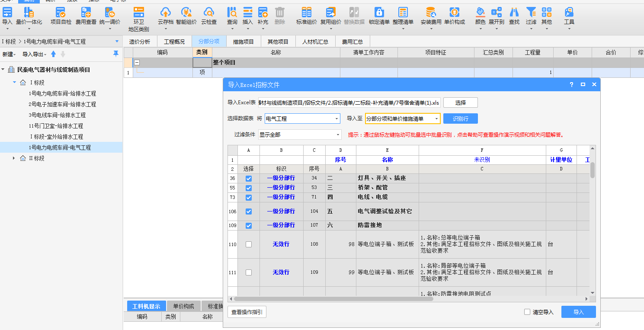Click the 工具 tools icon
Screen dimensions: 644x330
click(x=569, y=12)
